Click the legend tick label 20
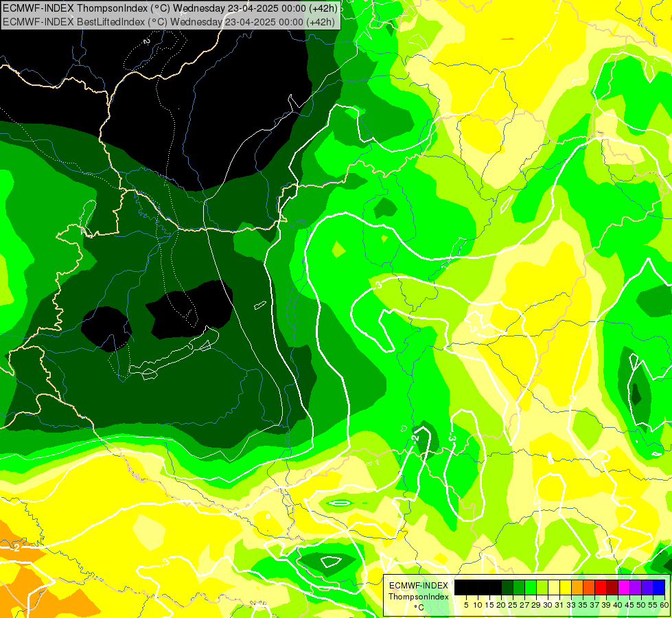 (x=501, y=605)
